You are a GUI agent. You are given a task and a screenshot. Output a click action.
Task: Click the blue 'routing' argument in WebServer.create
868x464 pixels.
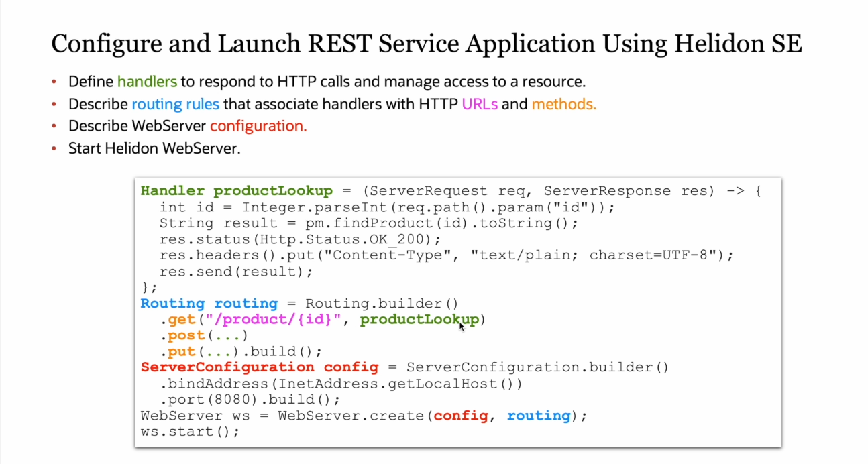[x=539, y=416]
